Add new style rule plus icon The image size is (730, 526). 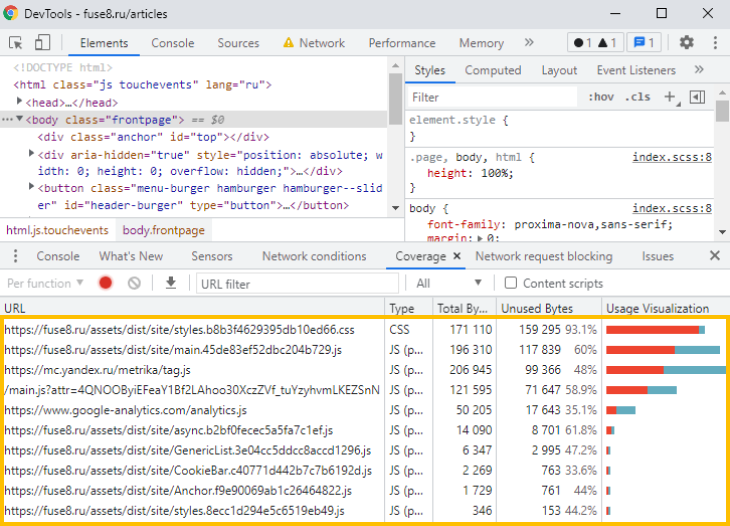point(670,97)
